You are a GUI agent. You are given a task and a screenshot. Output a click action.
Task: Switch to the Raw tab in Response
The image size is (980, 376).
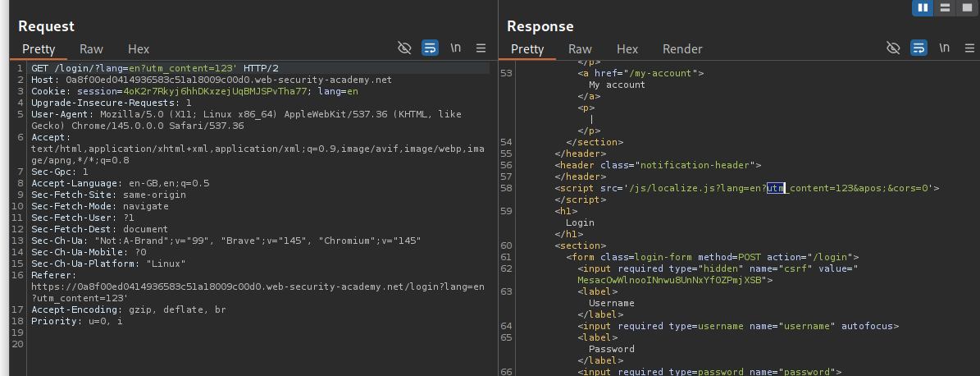point(580,49)
